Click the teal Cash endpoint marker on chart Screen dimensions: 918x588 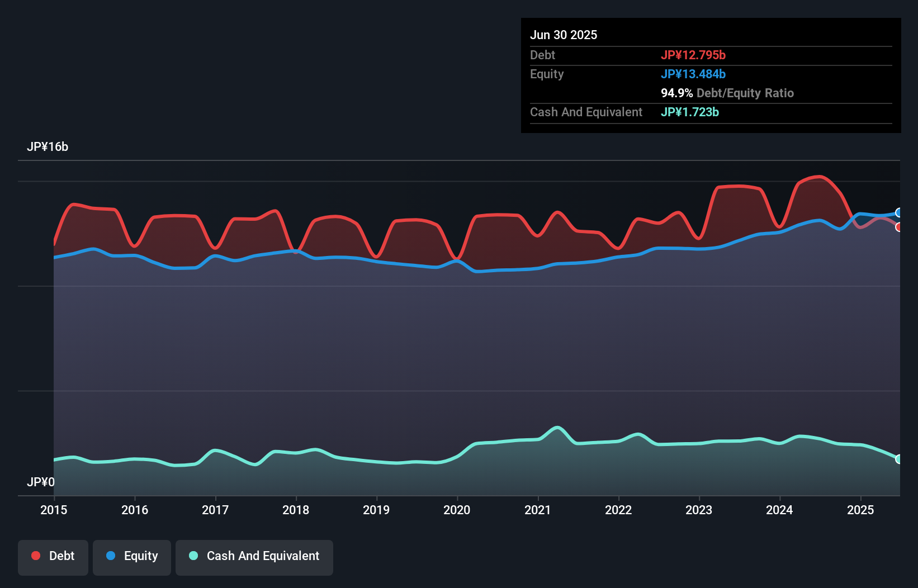898,459
